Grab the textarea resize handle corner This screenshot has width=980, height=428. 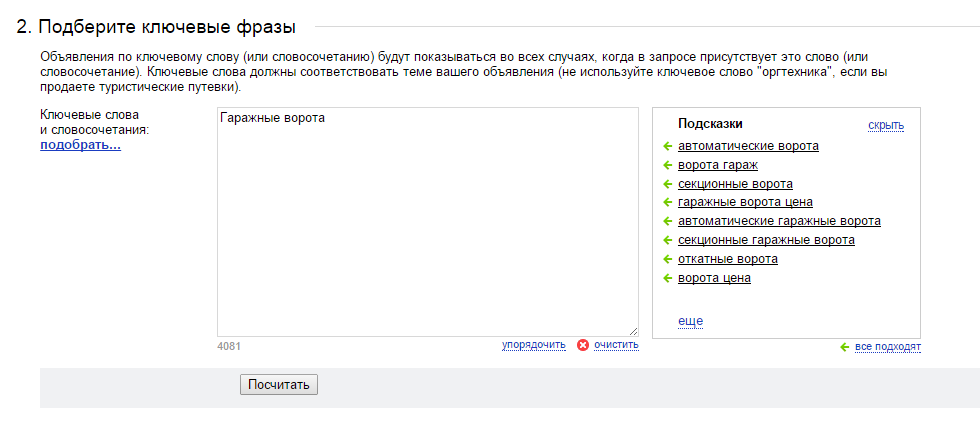[x=633, y=331]
